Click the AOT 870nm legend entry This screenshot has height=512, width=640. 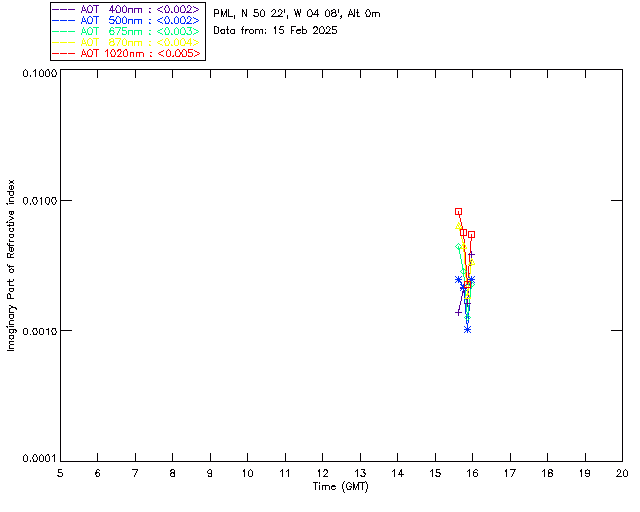[x=126, y=42]
